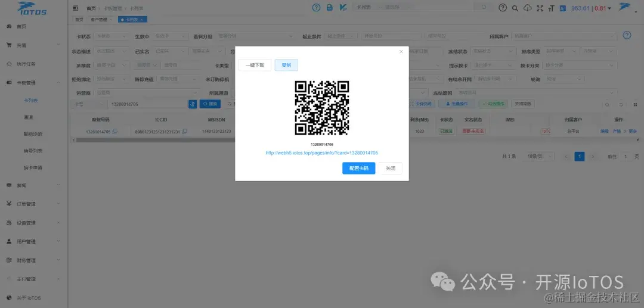The height and width of the screenshot is (308, 644).
Task: Click 复制 button in dialog
Action: point(286,65)
